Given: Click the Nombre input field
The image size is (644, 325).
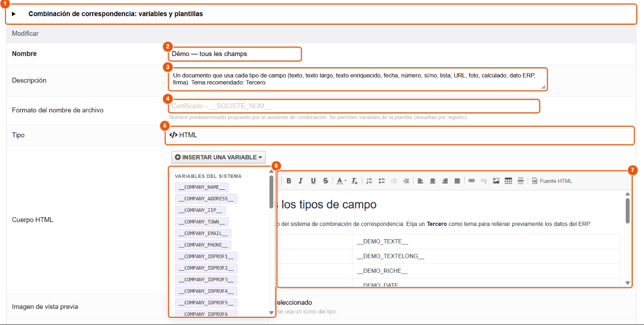Looking at the screenshot, I should tap(235, 54).
